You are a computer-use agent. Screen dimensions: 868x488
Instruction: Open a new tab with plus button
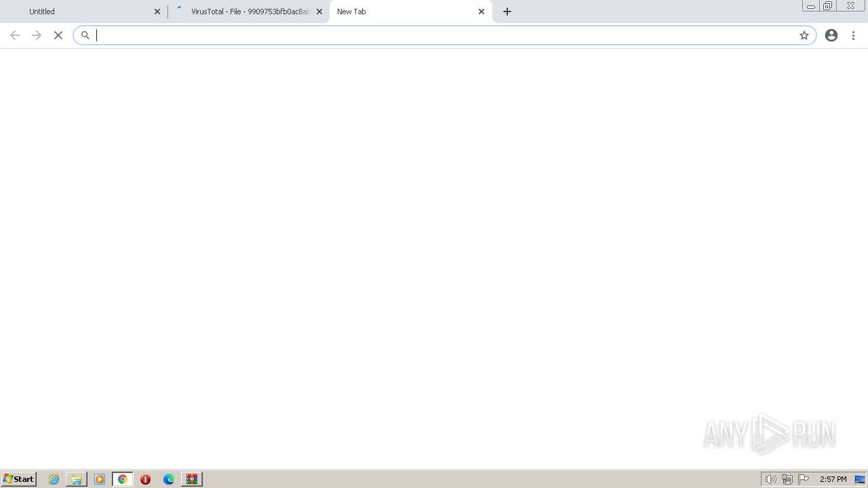click(x=507, y=12)
